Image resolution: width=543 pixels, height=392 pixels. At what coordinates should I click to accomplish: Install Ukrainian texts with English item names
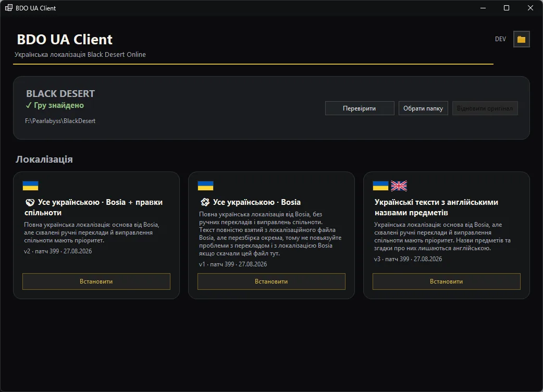[x=447, y=281]
